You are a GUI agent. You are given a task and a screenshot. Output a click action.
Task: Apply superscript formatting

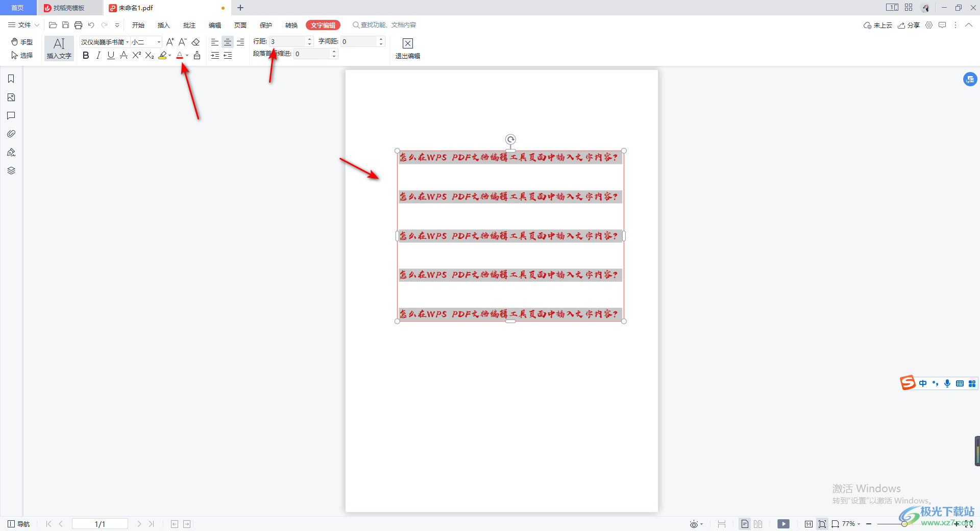136,55
